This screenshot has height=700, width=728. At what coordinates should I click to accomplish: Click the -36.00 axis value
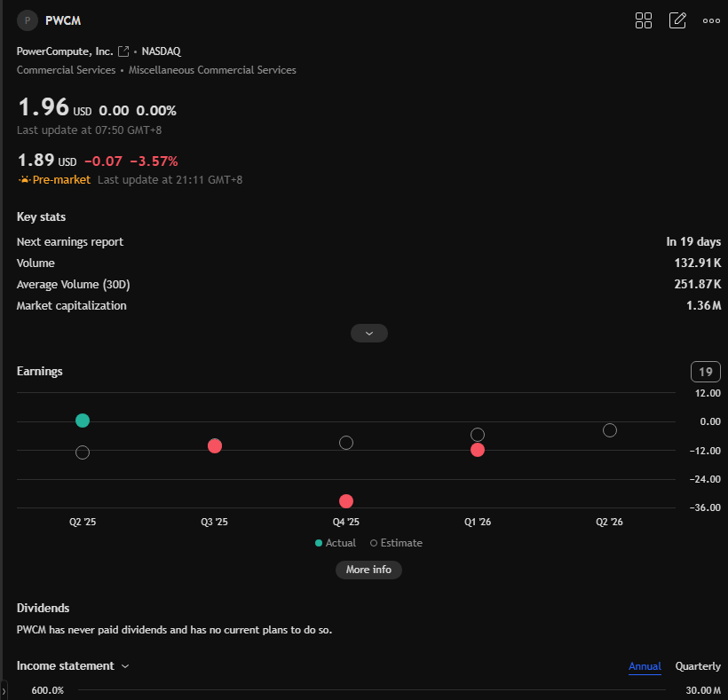point(705,507)
